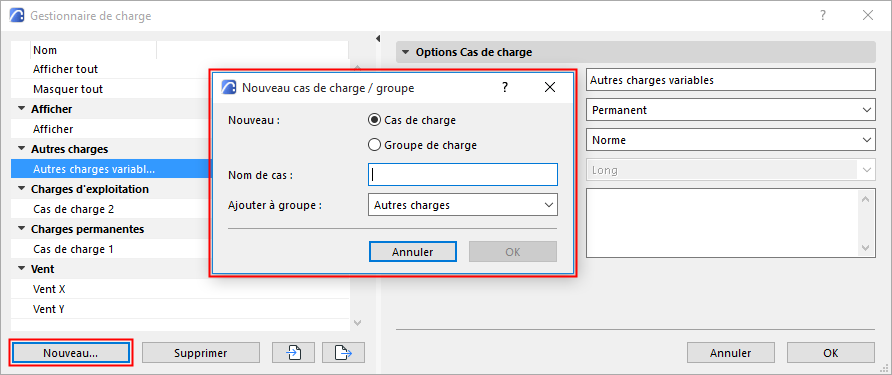Open the disabled Long dropdown
Screen dimensions: 892x375
coord(730,170)
